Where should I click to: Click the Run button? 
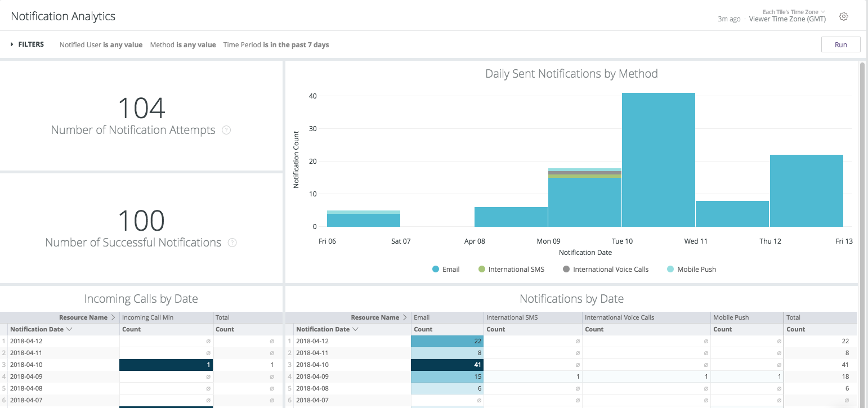tap(840, 44)
